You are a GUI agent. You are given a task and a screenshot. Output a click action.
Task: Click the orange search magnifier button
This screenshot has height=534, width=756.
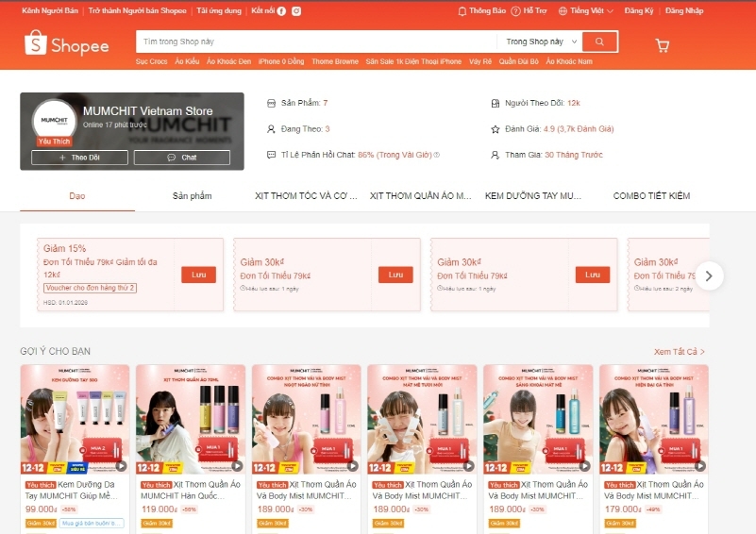[599, 42]
